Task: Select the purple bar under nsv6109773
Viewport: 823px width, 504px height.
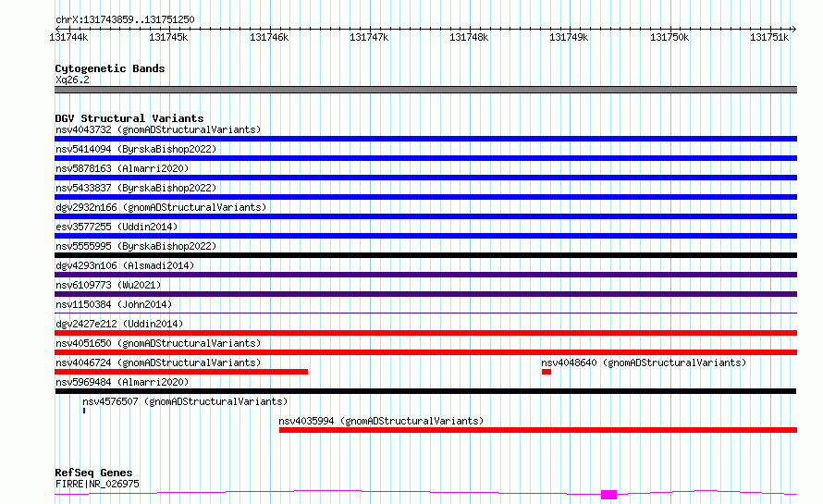Action: 425,294
